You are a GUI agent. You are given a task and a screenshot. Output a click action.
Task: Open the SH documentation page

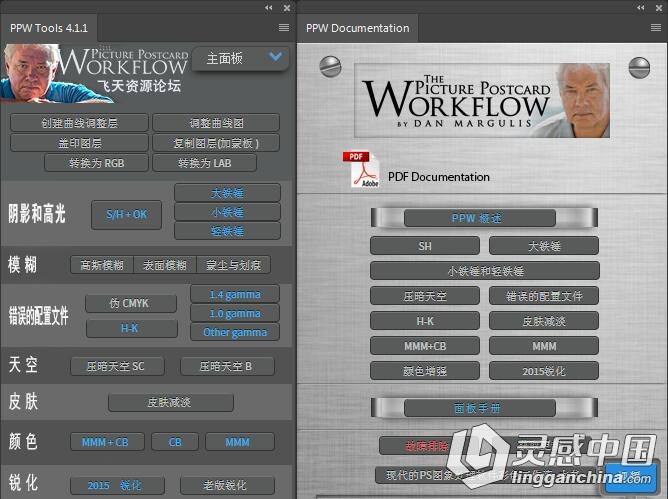pos(425,246)
